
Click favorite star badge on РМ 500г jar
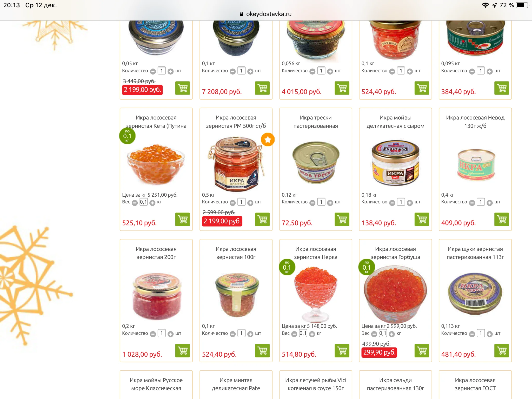(268, 140)
